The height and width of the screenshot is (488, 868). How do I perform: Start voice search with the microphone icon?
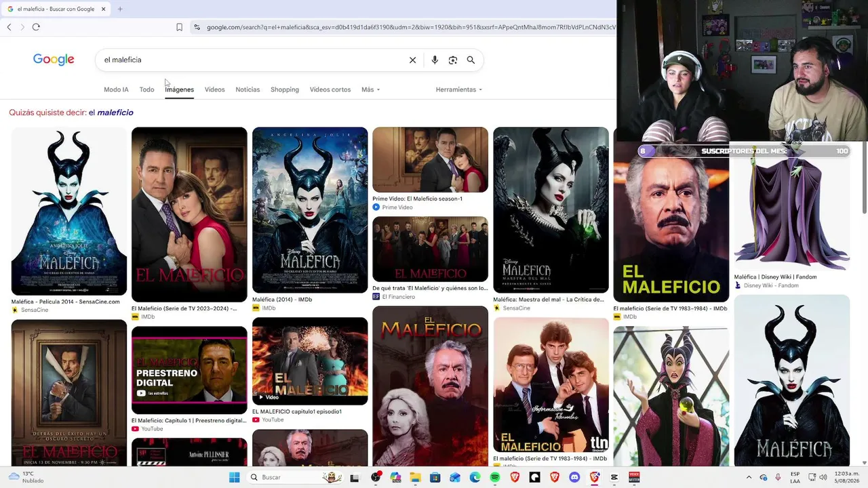coord(435,60)
